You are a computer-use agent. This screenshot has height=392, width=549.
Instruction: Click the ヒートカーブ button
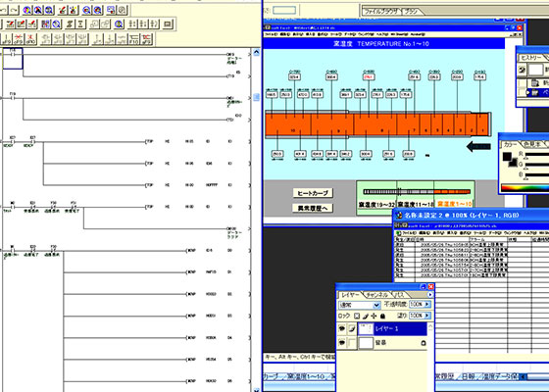point(313,193)
